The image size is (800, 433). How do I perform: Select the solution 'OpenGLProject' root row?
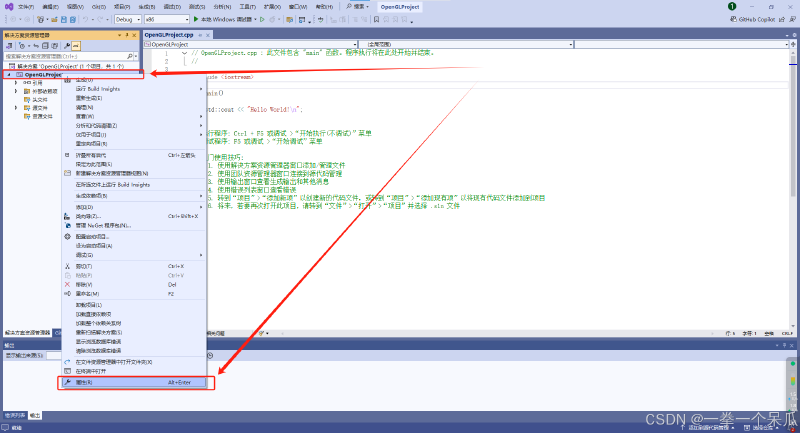(70, 66)
